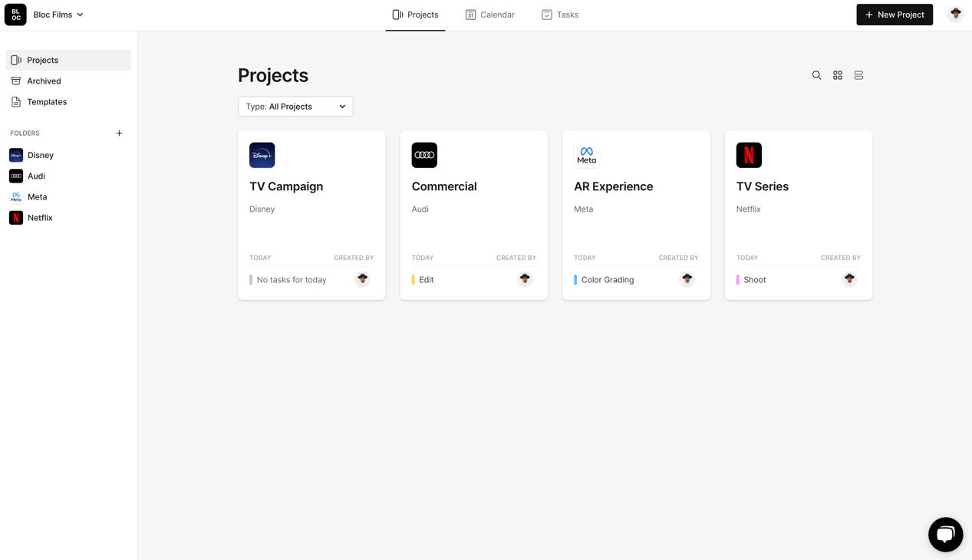The image size is (972, 560).
Task: Expand the Type: All Projects dropdown
Action: (295, 107)
